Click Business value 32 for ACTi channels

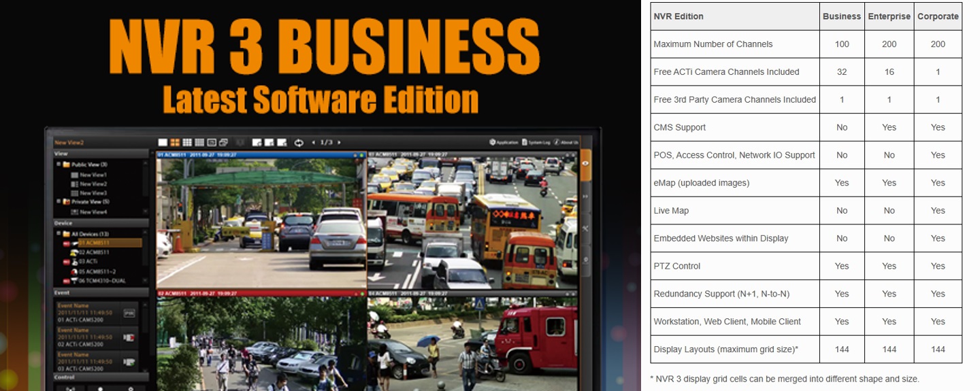coord(842,72)
